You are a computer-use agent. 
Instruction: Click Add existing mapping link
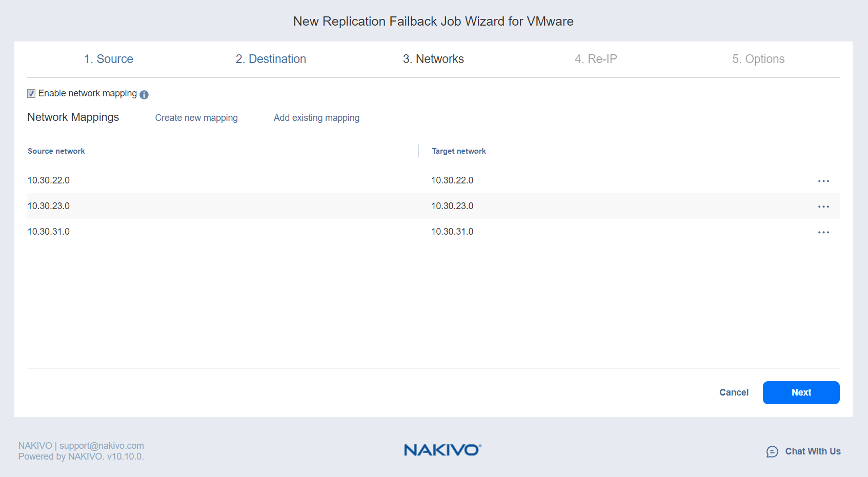click(x=316, y=118)
